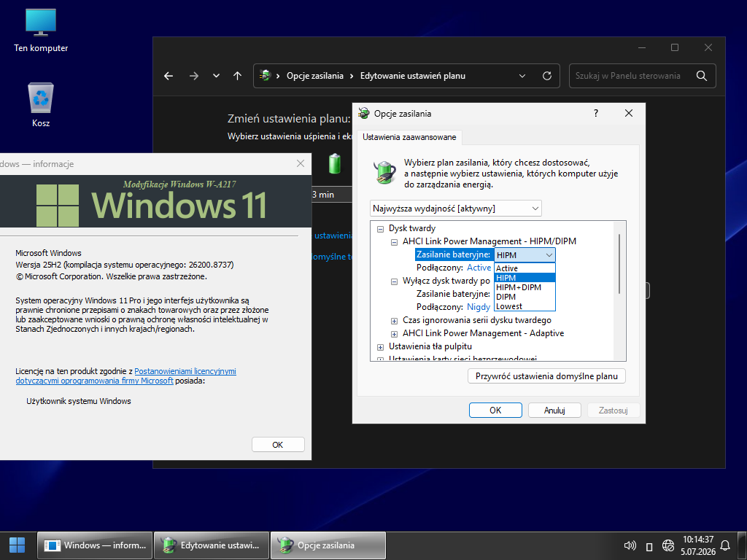Open the Start menu
Viewport: 747px width, 560px height.
click(x=18, y=545)
